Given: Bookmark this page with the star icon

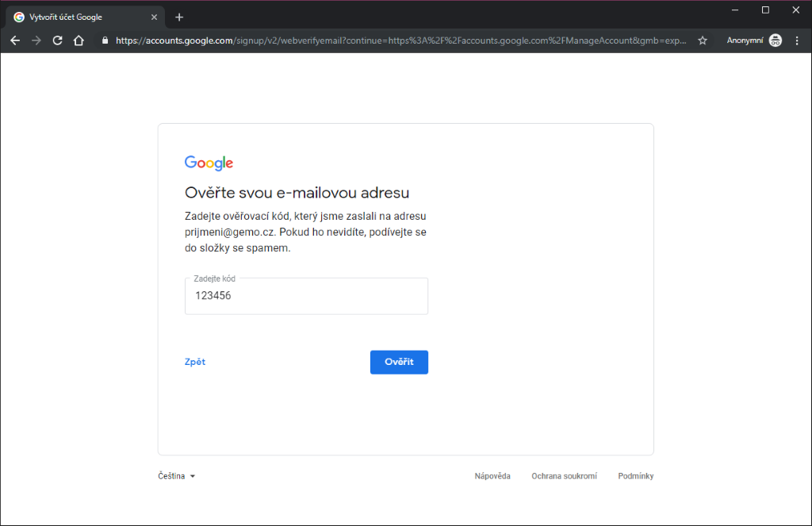Looking at the screenshot, I should 703,40.
